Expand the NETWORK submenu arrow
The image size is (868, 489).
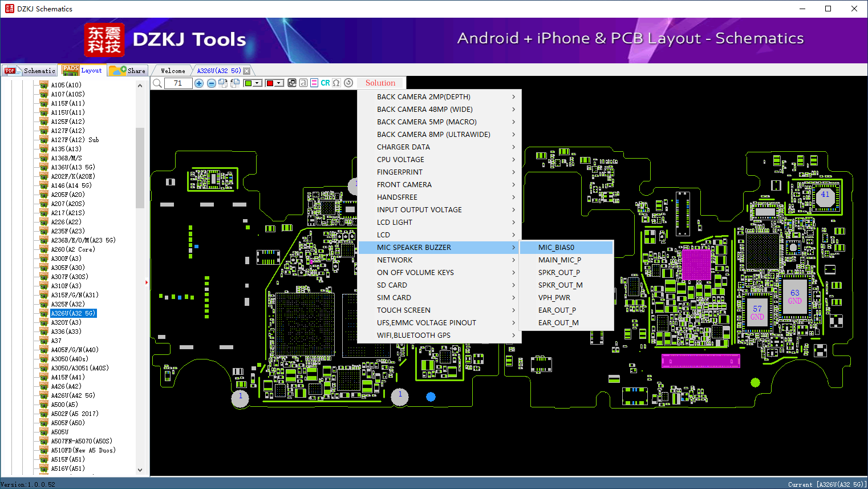[x=513, y=260]
